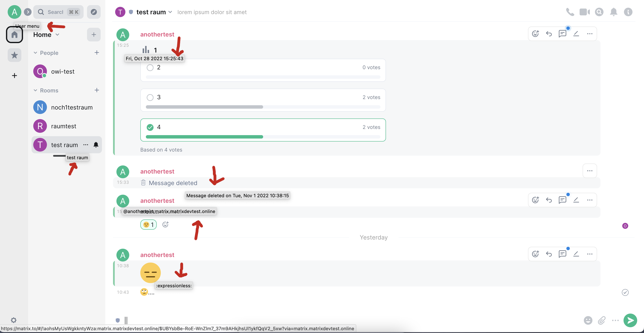
Task: Add a new room with the plus button
Action: coord(97,90)
